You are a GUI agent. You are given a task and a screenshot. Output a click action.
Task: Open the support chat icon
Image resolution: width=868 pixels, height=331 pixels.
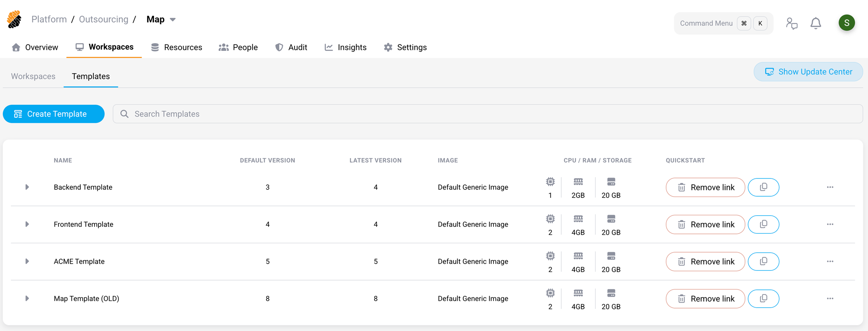coord(791,23)
